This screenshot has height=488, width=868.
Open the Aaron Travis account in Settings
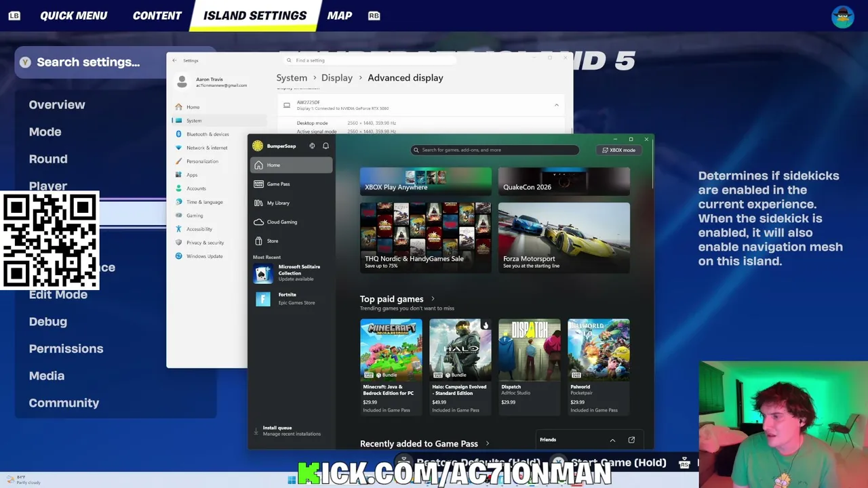(x=212, y=82)
